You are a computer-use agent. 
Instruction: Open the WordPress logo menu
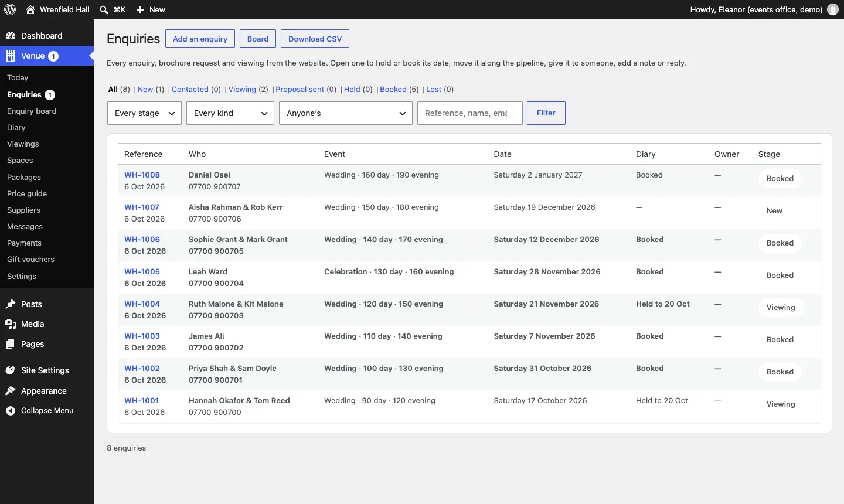[10, 9]
